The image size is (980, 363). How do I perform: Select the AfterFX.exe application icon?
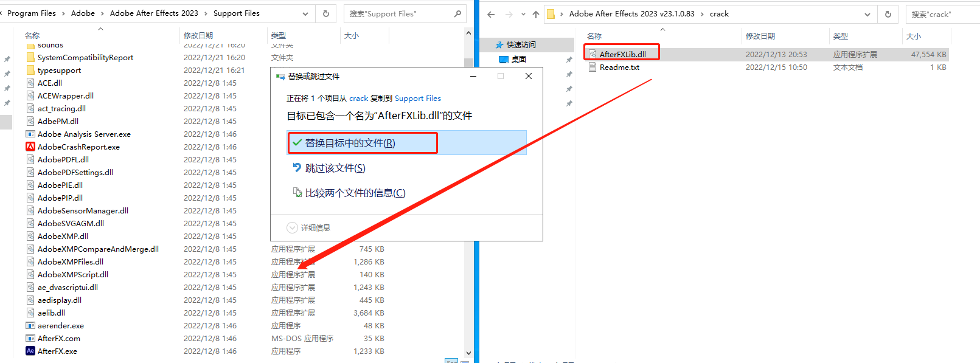[x=30, y=351]
